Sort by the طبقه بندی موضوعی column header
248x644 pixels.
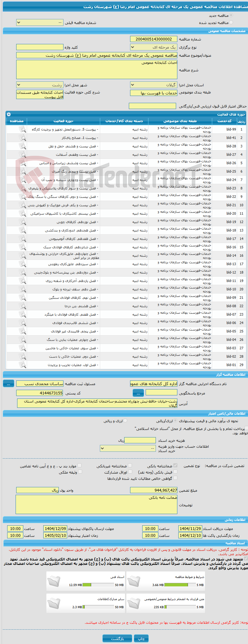[180, 121]
